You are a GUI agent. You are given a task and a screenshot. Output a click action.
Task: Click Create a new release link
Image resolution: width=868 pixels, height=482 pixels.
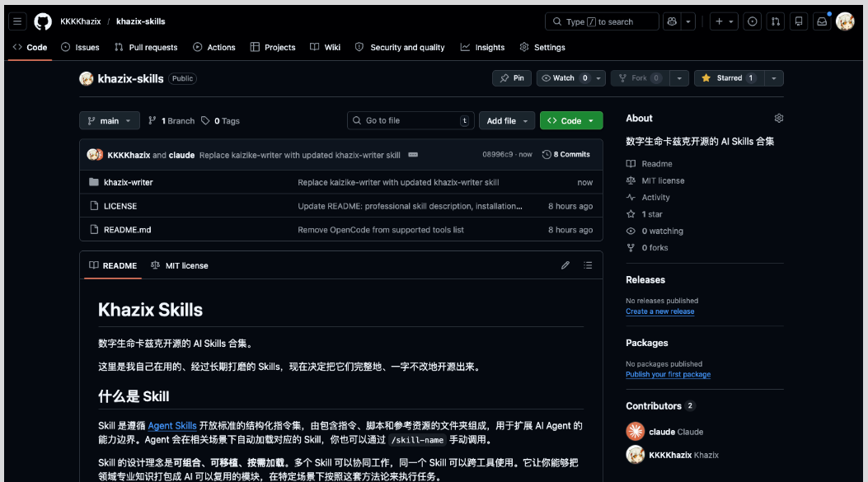point(659,311)
